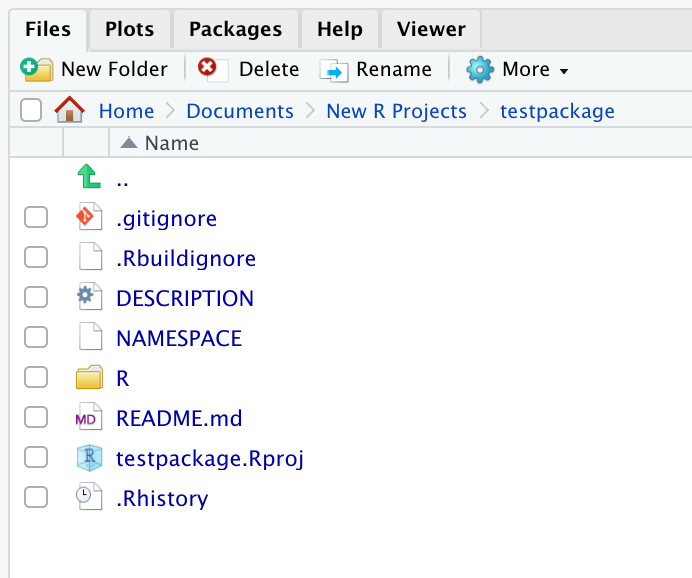Open the More dropdown arrow
This screenshot has height=578, width=692.
pyautogui.click(x=564, y=71)
